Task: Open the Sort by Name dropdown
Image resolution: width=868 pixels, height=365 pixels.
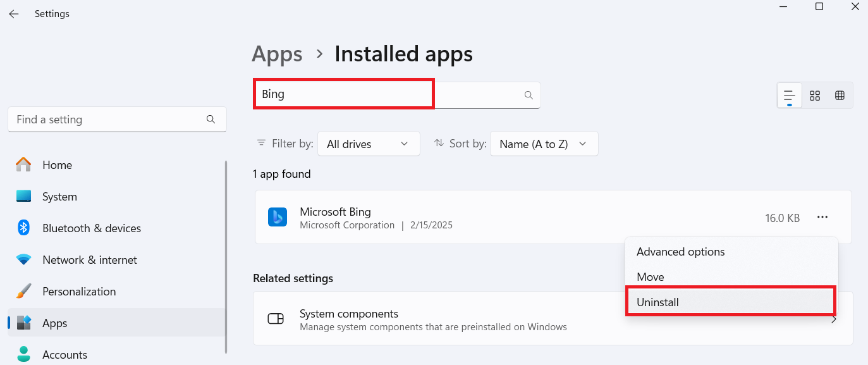Action: pos(544,144)
